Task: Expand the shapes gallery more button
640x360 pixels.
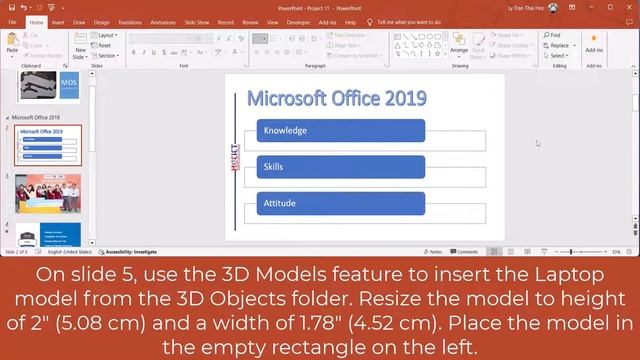Action: pos(445,53)
